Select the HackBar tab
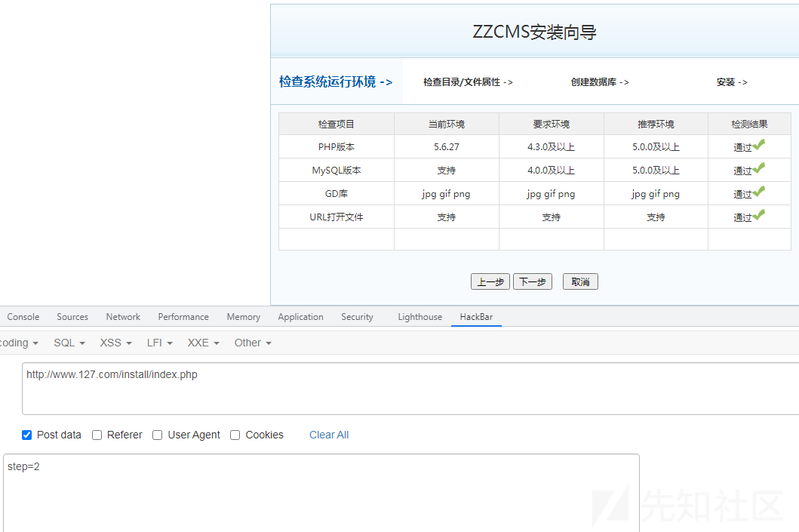The image size is (799, 532). click(476, 317)
